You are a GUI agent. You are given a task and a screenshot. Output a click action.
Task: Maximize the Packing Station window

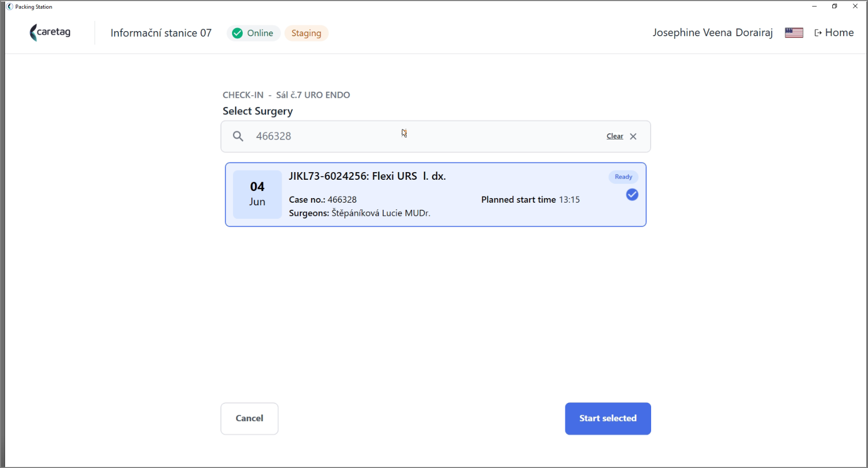[x=834, y=7]
